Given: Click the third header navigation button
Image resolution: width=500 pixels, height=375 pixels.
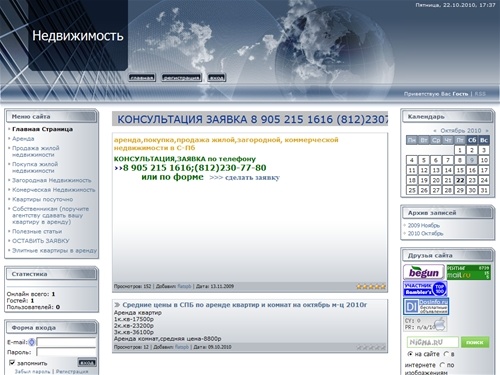Looking at the screenshot, I should 217,78.
